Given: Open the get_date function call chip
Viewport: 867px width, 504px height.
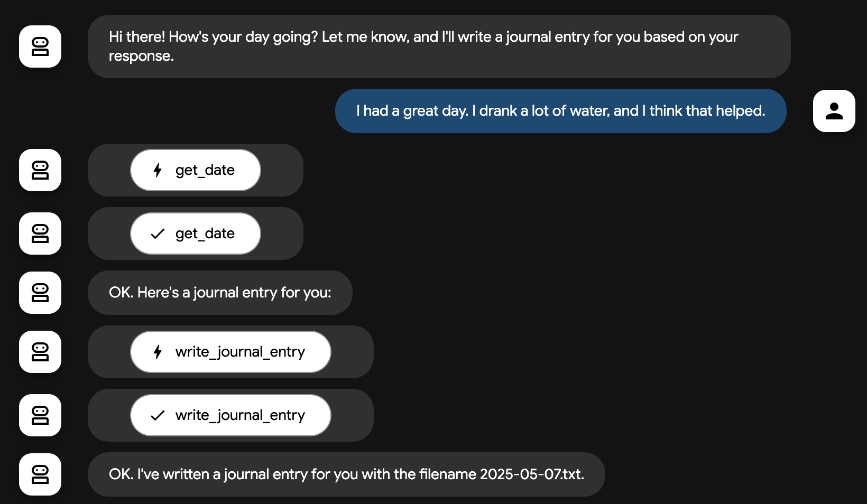Looking at the screenshot, I should (196, 170).
